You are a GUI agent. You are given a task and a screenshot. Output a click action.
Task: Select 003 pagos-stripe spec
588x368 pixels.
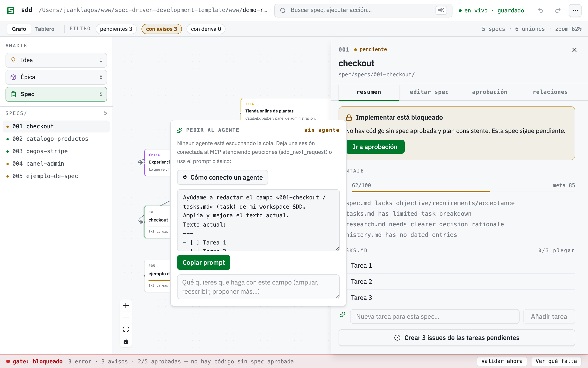pyautogui.click(x=56, y=151)
